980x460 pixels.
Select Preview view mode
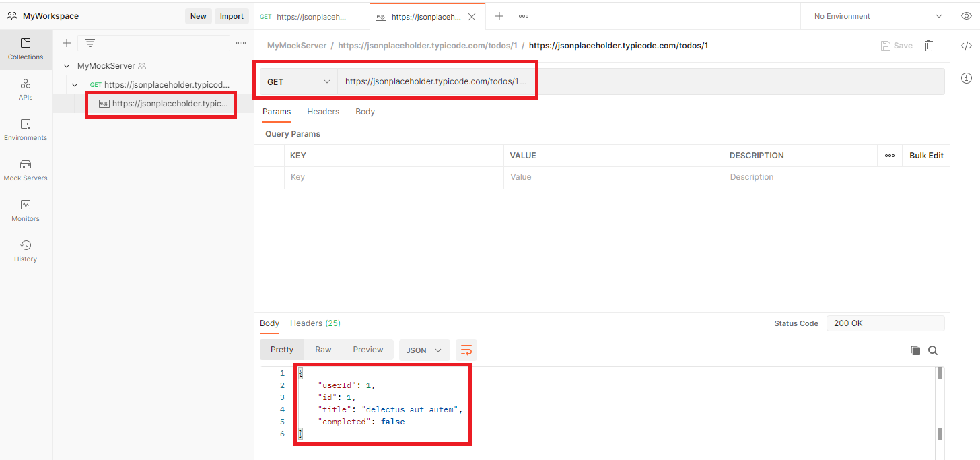tap(368, 350)
